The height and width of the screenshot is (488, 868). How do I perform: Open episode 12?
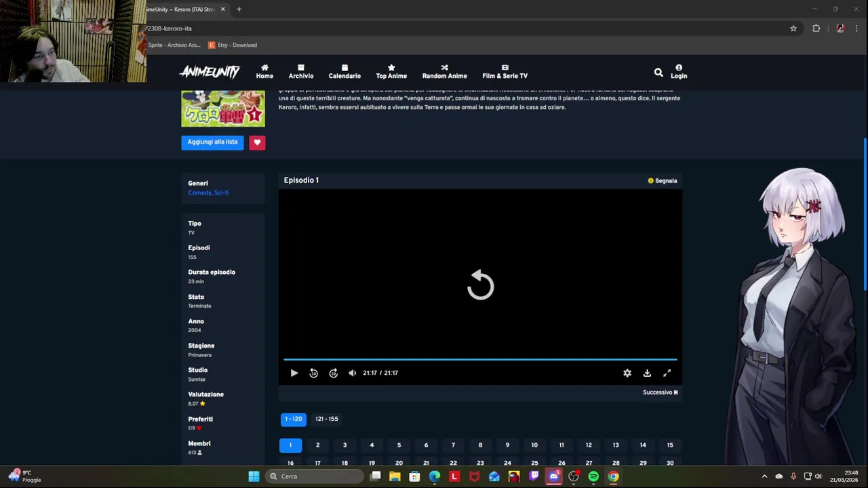tap(589, 445)
